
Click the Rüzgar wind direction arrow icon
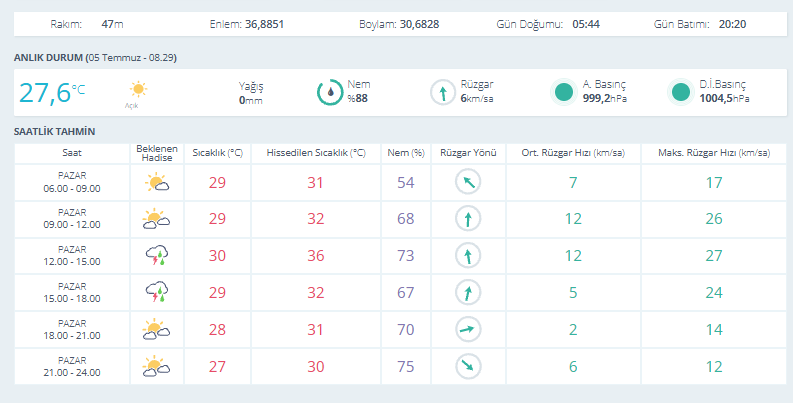point(443,93)
